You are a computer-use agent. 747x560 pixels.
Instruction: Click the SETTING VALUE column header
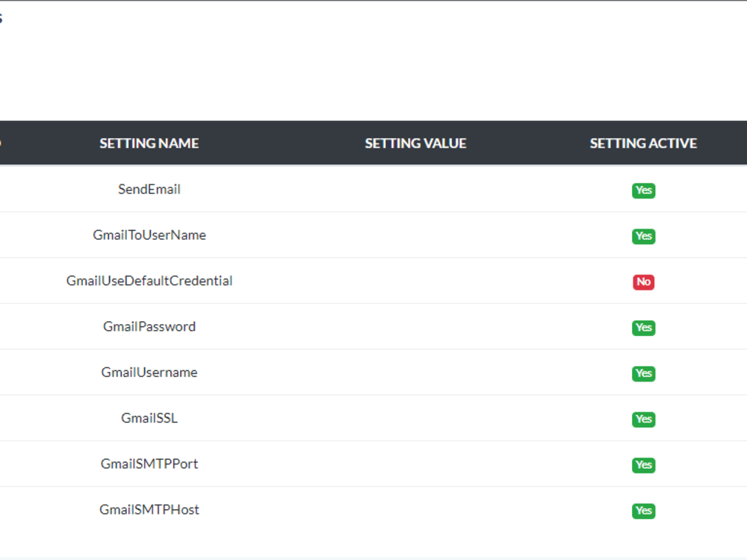tap(415, 143)
